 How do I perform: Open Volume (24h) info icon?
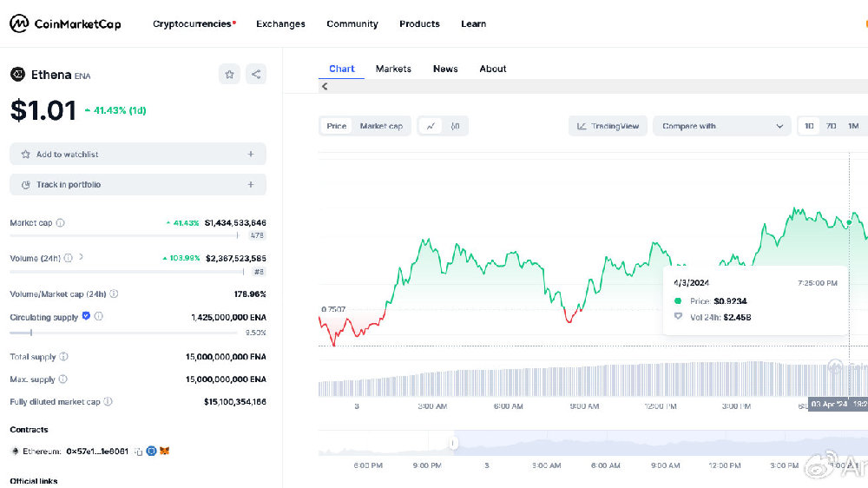point(68,258)
